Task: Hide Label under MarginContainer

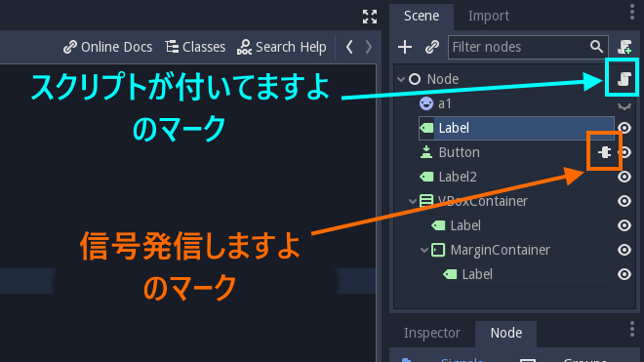Action: [624, 274]
